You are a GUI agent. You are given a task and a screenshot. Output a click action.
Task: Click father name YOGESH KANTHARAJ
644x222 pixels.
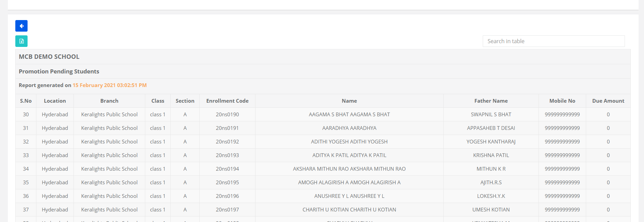491,142
